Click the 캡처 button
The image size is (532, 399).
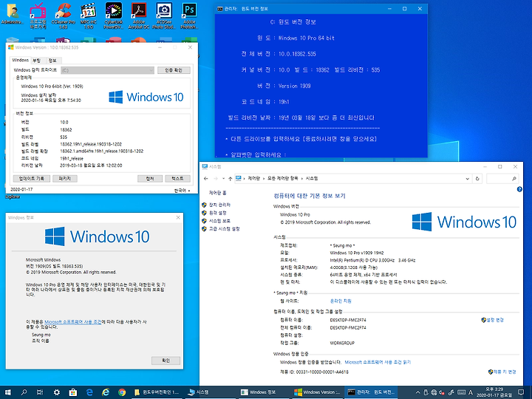click(150, 179)
